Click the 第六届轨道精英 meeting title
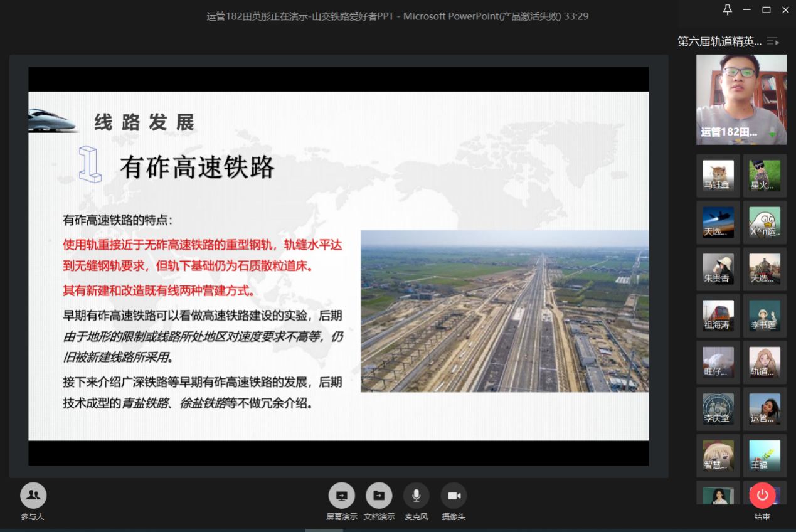Viewport: 796px width, 532px height. point(719,41)
